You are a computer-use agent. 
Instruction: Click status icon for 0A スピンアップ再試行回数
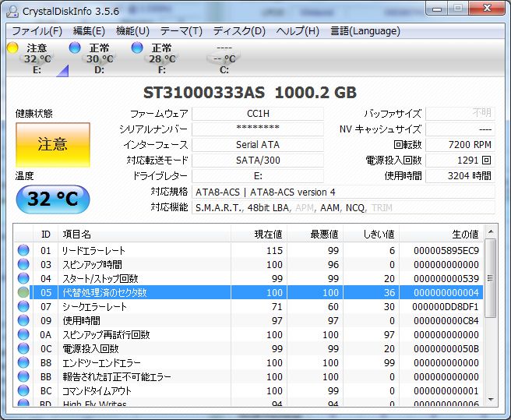click(23, 334)
